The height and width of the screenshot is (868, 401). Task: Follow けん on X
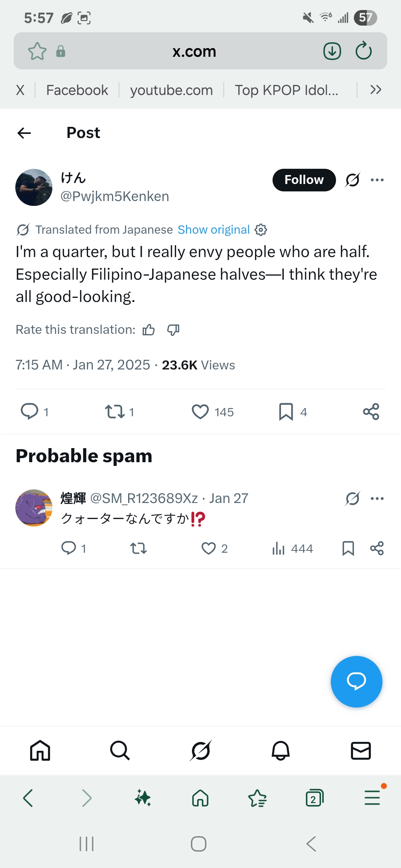[x=304, y=180]
